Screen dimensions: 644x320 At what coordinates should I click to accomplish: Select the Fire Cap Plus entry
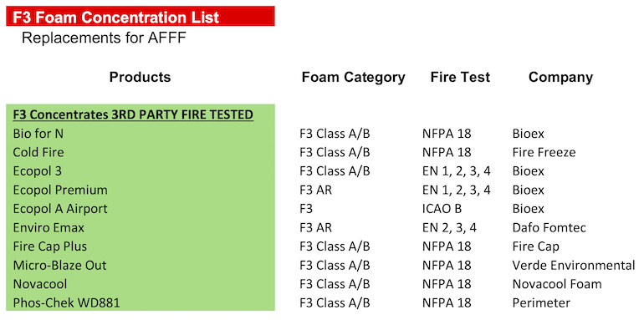[49, 246]
